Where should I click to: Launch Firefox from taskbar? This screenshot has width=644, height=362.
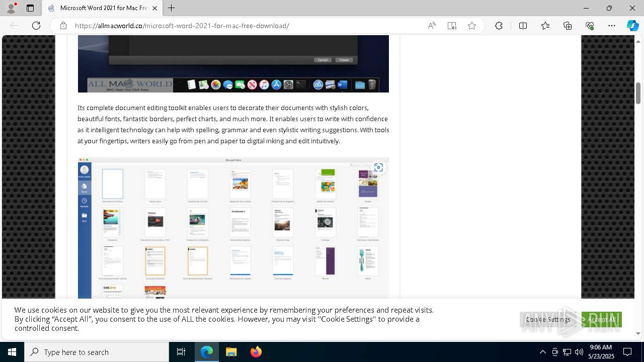pos(256,352)
